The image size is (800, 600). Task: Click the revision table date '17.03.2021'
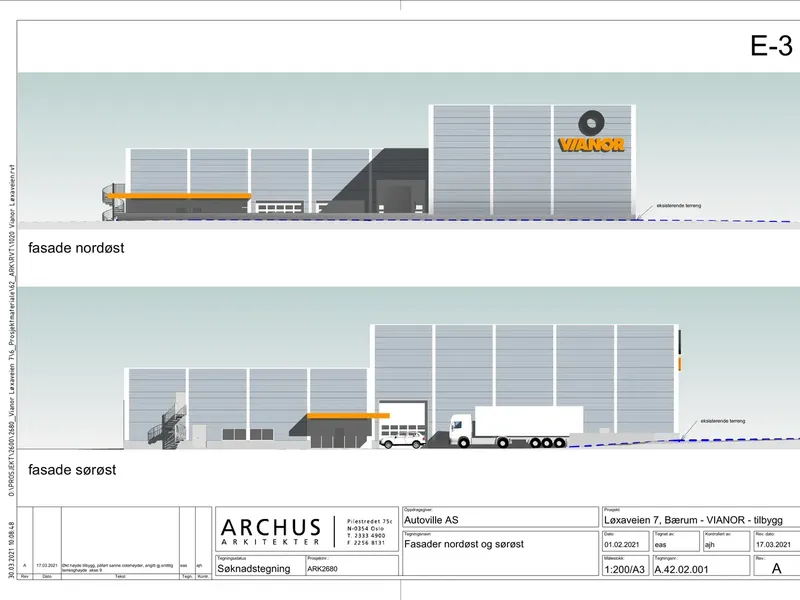(x=47, y=565)
